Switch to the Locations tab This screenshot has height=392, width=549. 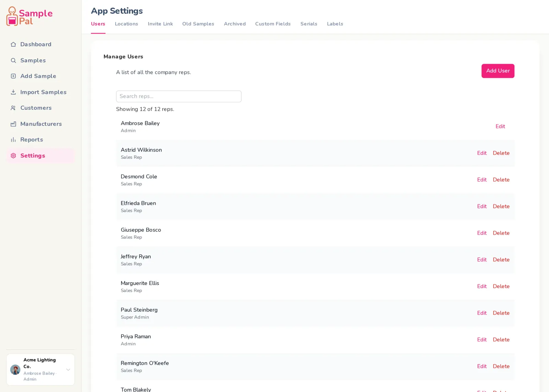126,24
